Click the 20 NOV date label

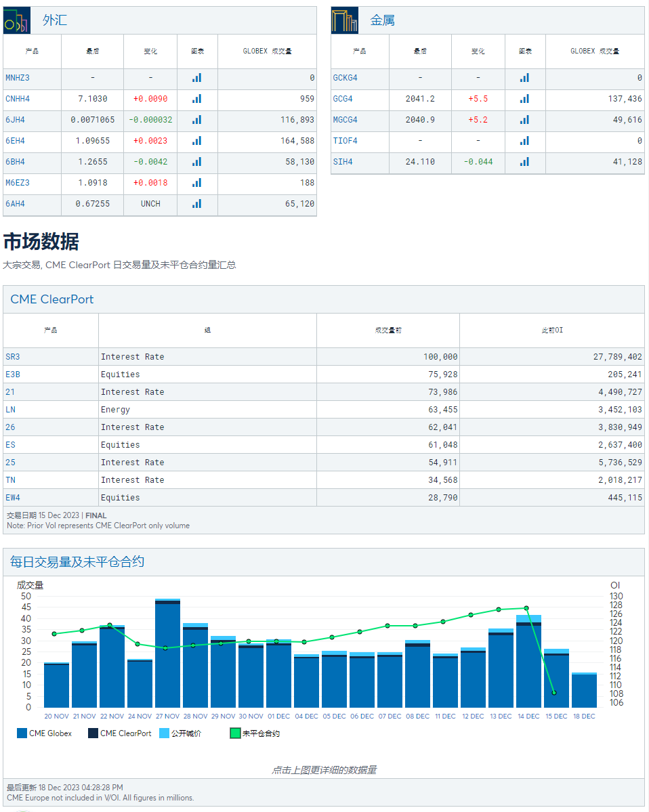pos(56,717)
